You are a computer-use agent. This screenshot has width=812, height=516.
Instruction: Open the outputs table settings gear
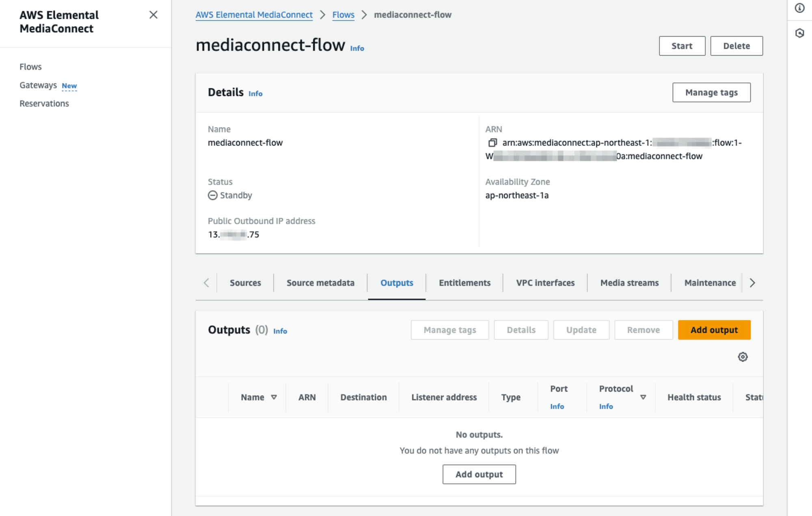[x=743, y=357]
